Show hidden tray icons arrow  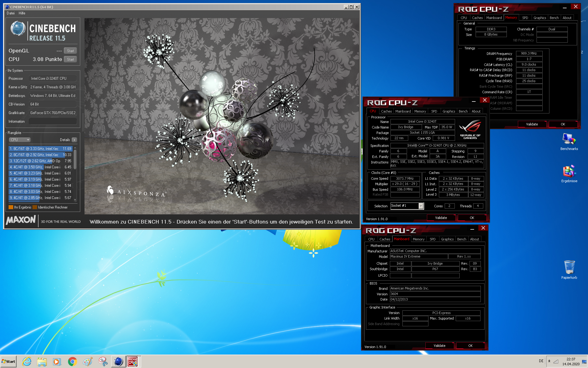click(549, 361)
